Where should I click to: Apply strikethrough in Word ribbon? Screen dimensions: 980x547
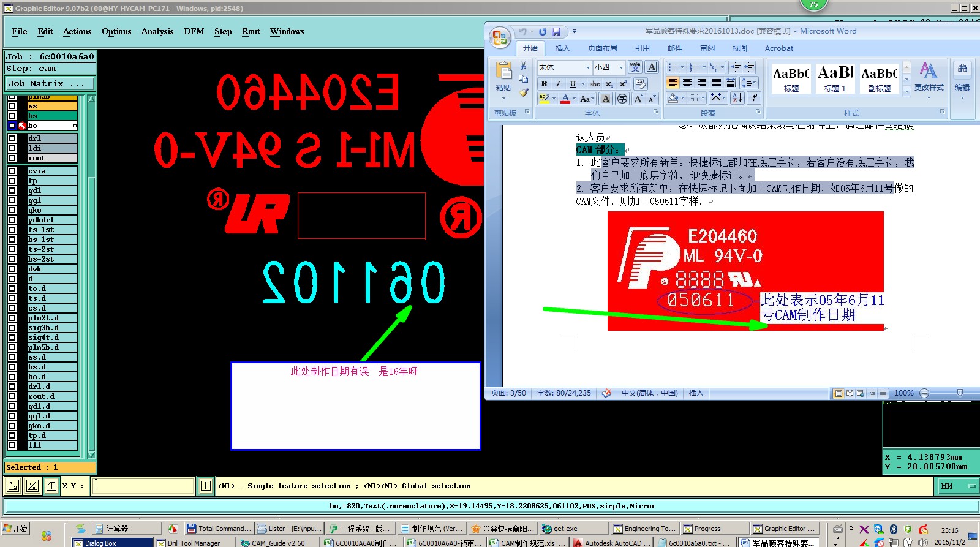[594, 84]
